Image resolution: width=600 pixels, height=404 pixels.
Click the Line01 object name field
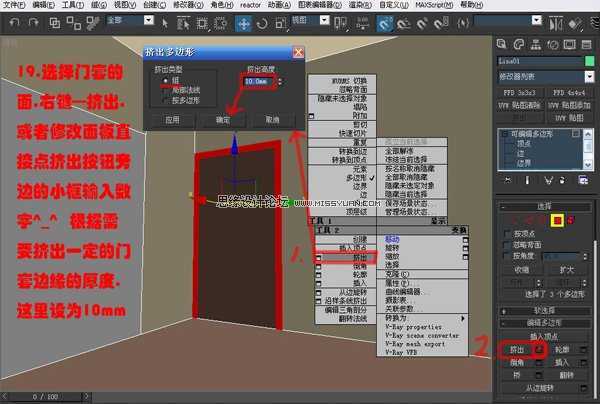(540, 61)
